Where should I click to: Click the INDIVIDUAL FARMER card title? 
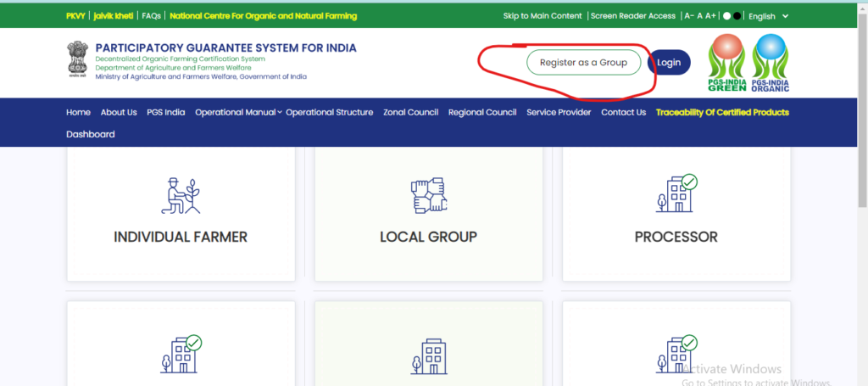(x=181, y=237)
